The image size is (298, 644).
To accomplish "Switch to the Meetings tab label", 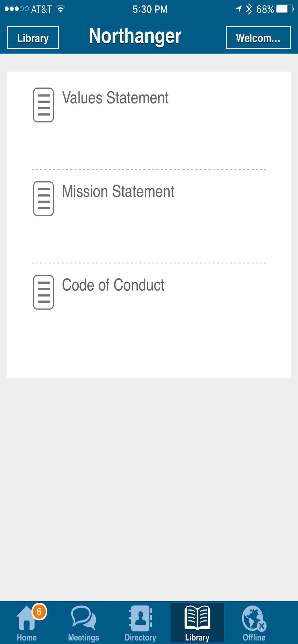I will [x=83, y=638].
